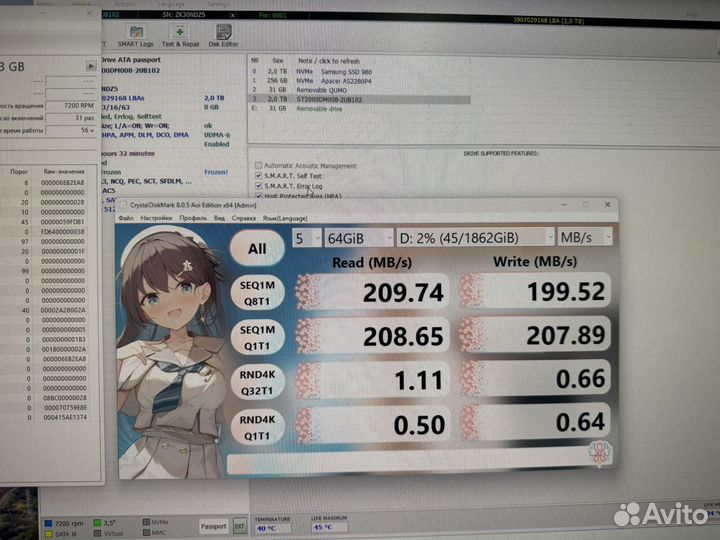This screenshot has width=720, height=540.
Task: Toggle S.M.A.R.T. Error Log checkbox
Action: pos(259,186)
